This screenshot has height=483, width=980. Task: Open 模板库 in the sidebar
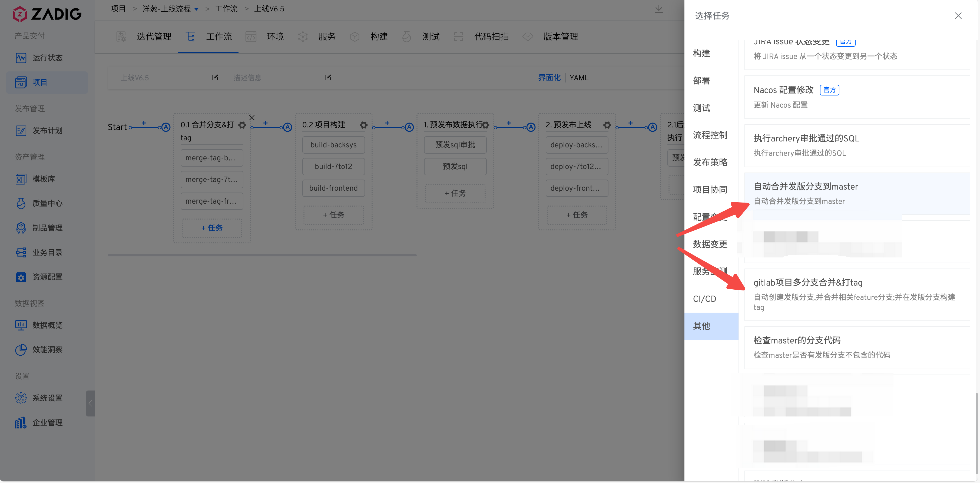(x=47, y=179)
